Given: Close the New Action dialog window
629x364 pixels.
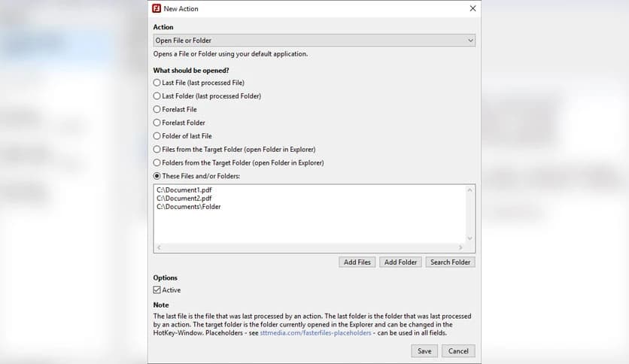Looking at the screenshot, I should point(473,8).
